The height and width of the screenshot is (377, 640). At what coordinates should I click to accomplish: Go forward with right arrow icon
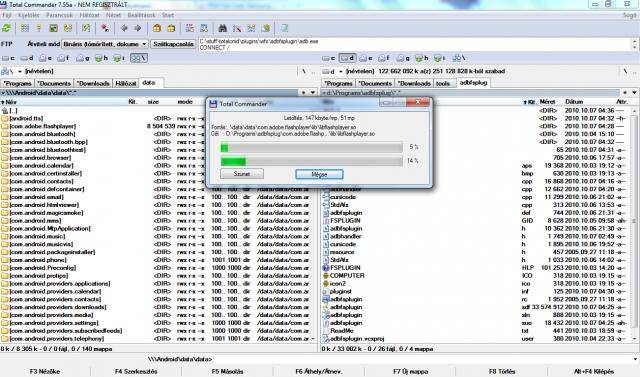138,28
